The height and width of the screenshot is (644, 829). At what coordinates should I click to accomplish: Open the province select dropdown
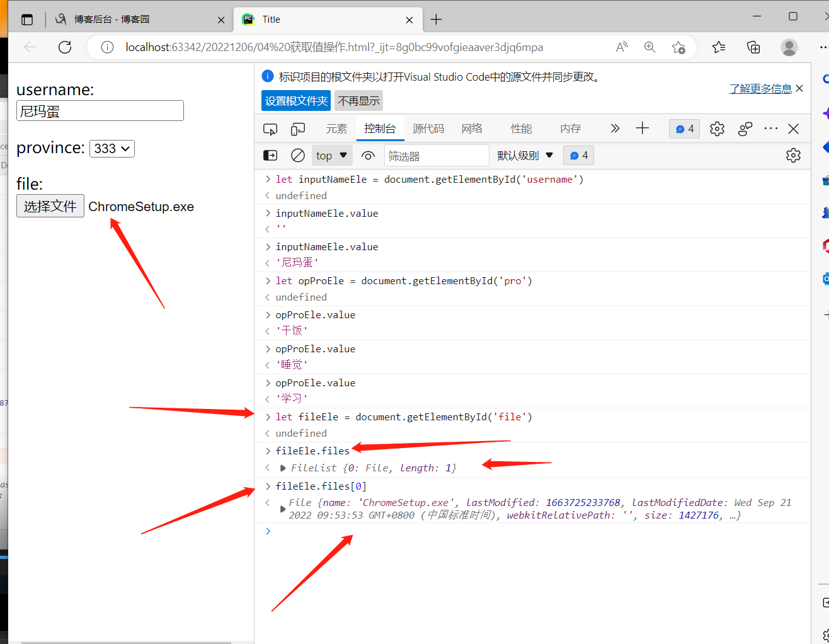[112, 149]
